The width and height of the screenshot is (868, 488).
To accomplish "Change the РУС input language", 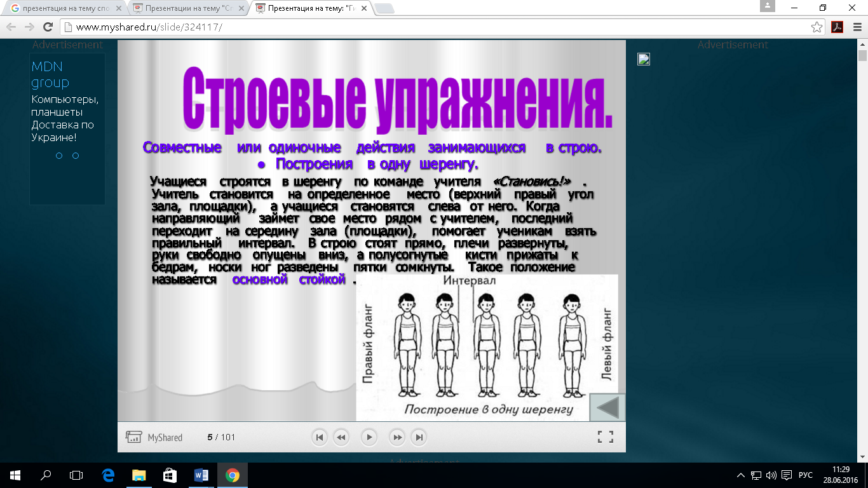I will (x=806, y=475).
